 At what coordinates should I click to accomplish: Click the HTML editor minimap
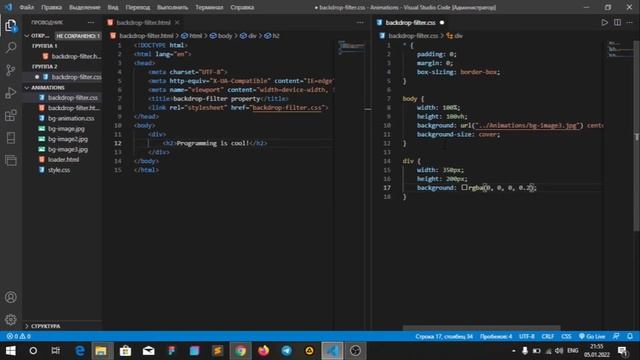tap(351, 47)
